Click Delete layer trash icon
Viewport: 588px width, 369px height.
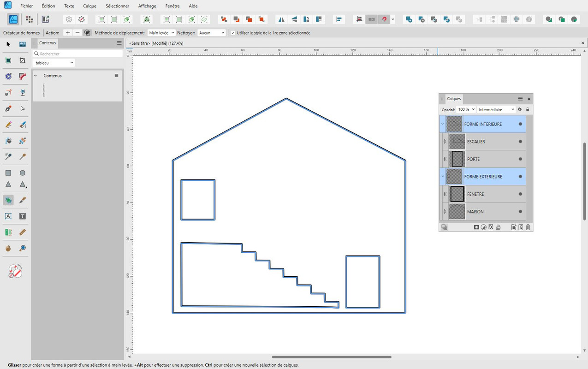coord(528,227)
